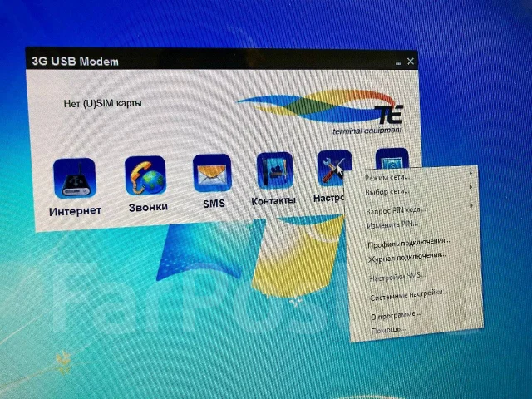Open the SMS envelope icon
The height and width of the screenshot is (399, 532).
[x=212, y=173]
